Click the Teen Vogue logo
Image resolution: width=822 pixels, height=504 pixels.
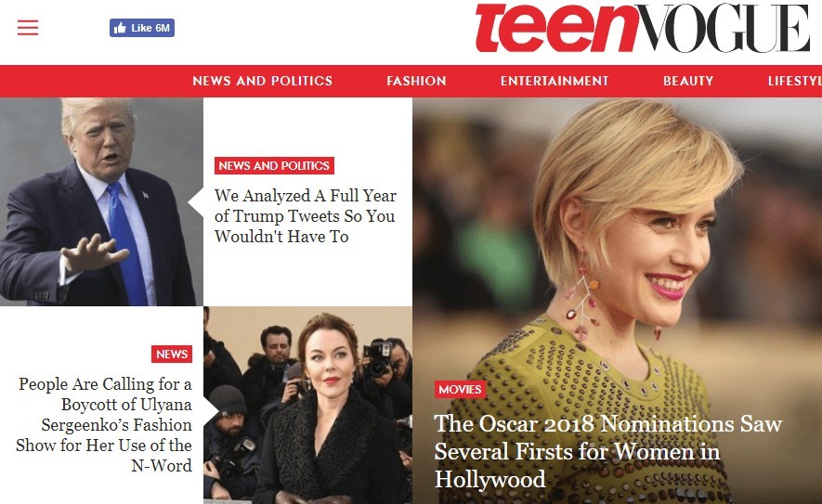pos(643,28)
